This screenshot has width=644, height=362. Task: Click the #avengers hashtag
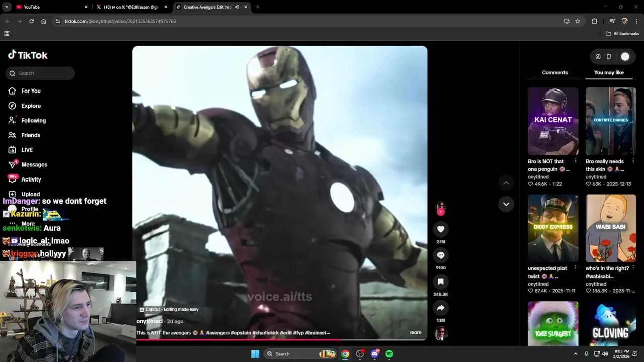click(x=218, y=333)
